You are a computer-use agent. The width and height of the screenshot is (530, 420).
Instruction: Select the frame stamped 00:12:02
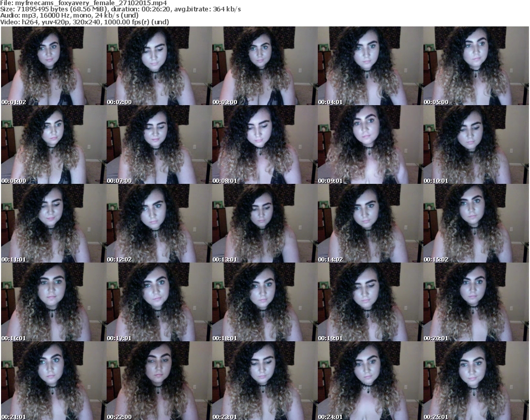pos(159,224)
